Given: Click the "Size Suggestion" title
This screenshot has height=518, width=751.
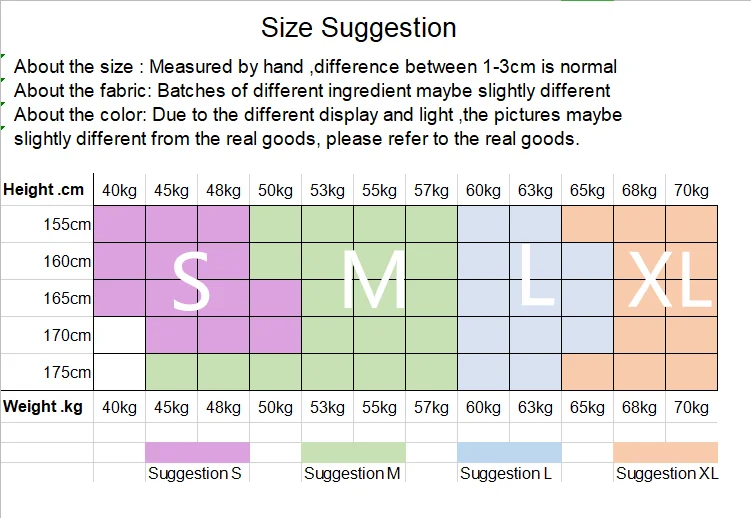Looking at the screenshot, I should [x=359, y=28].
